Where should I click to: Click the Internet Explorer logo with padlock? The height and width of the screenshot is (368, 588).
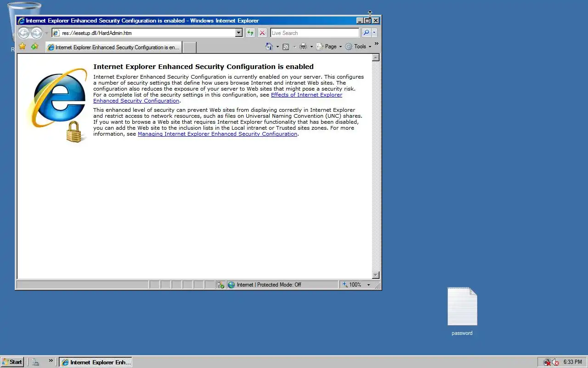(58, 105)
